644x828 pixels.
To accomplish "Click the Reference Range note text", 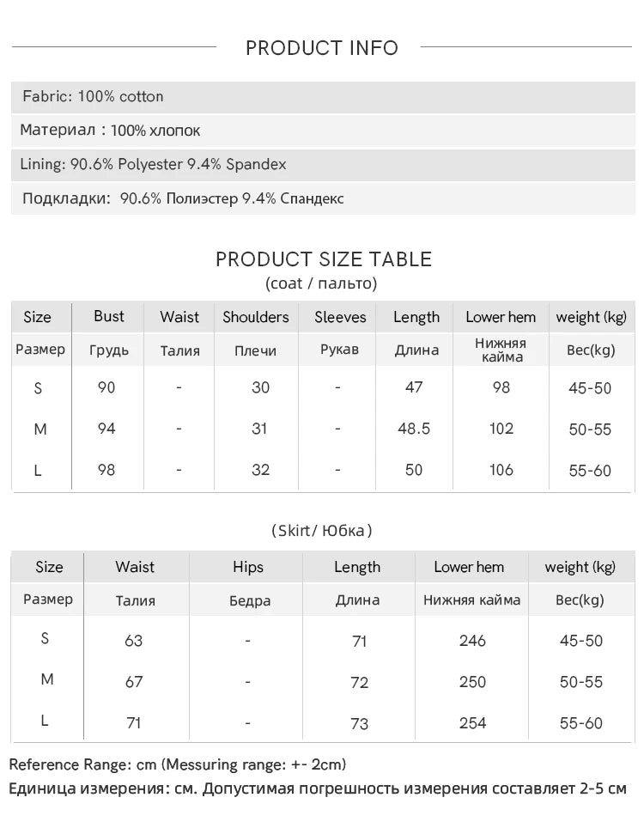I will pyautogui.click(x=178, y=764).
